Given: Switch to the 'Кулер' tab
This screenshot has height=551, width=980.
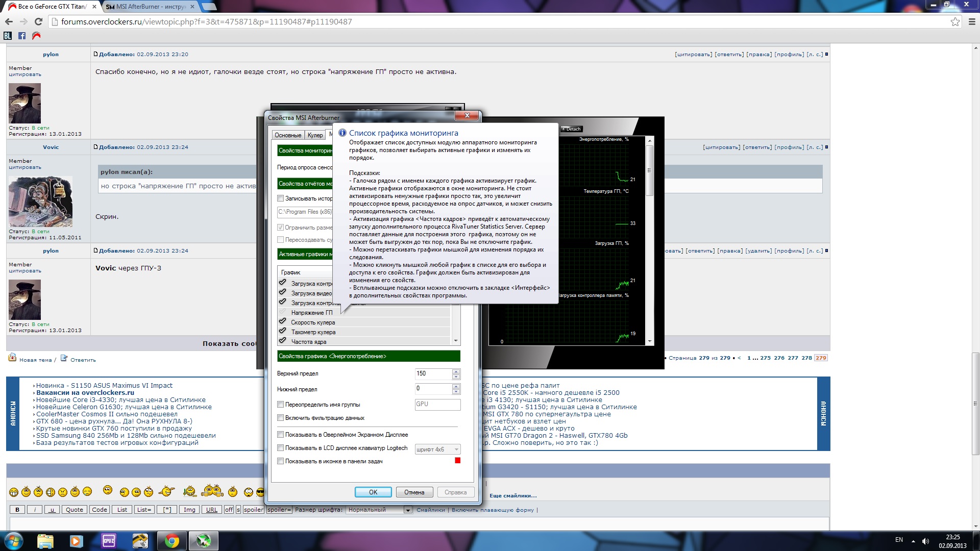Looking at the screenshot, I should (x=315, y=135).
